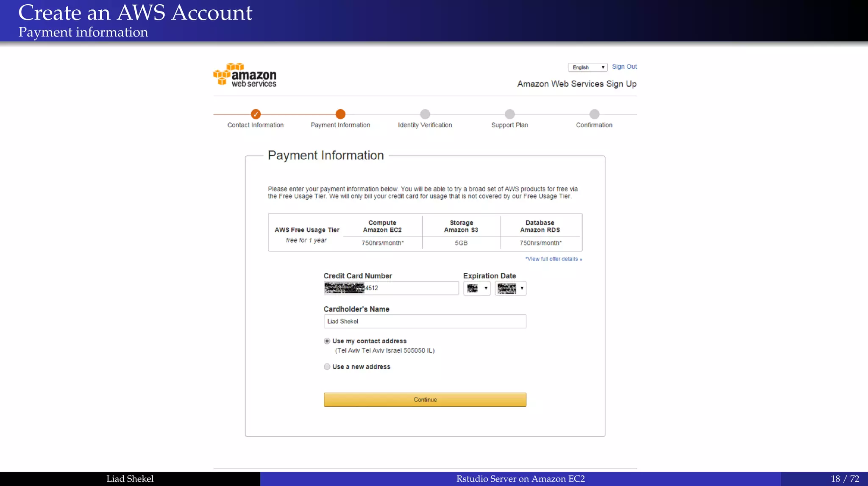Click the Payment Information step circle

point(340,114)
